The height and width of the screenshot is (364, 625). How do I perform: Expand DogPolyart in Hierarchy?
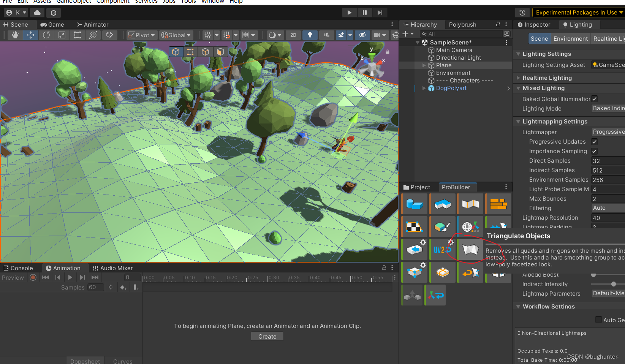click(424, 88)
